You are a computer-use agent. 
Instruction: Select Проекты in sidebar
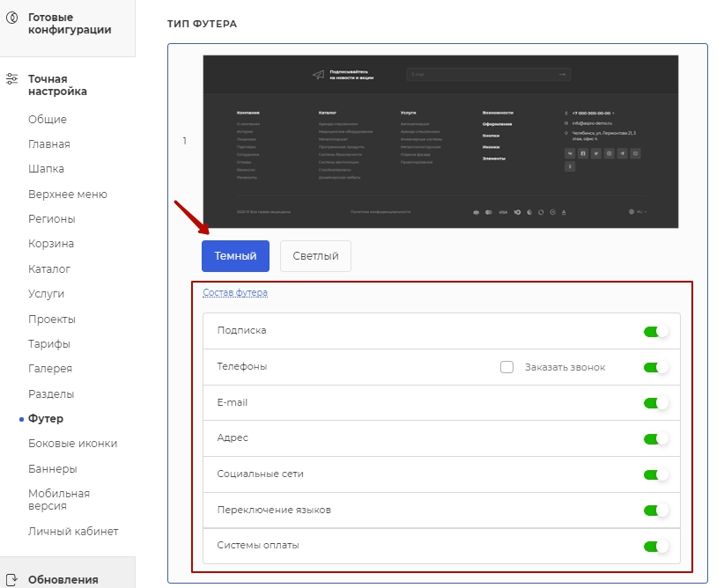[52, 320]
